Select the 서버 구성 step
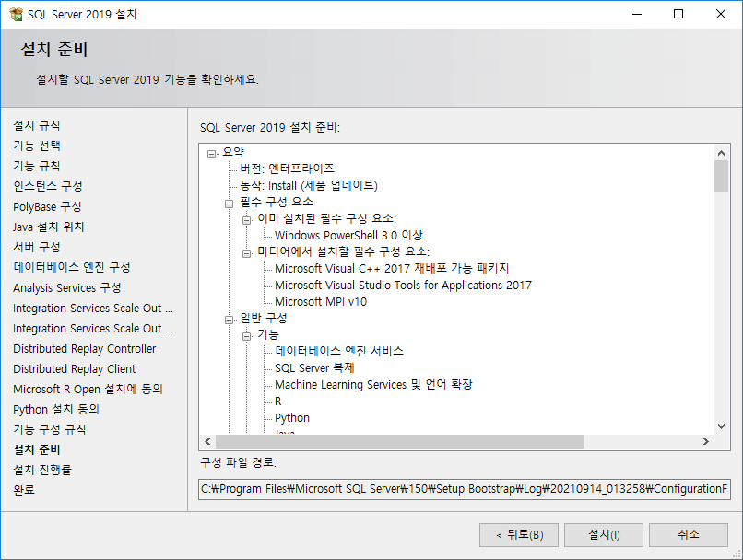743x560 pixels. click(x=37, y=247)
